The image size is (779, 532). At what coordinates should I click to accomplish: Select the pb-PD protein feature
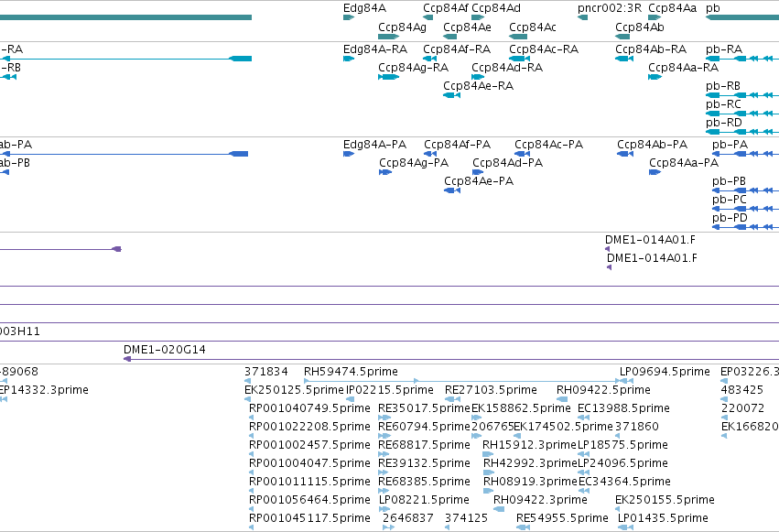tap(745, 227)
